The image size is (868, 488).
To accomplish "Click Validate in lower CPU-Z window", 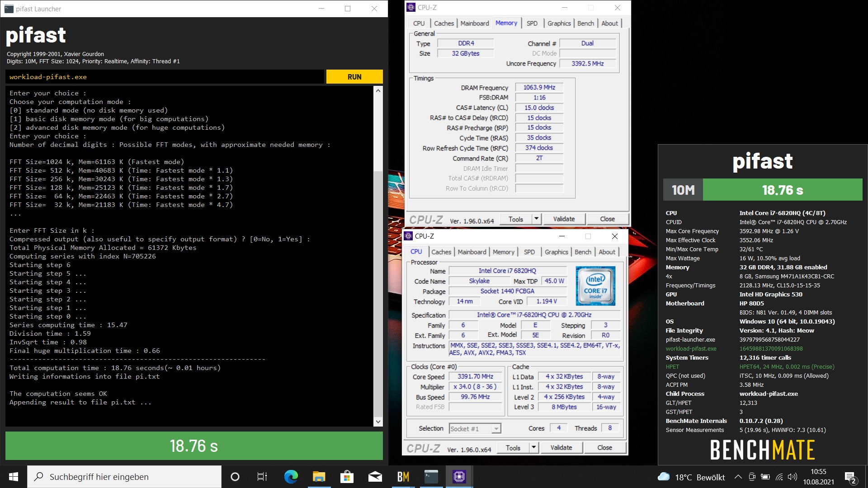I will pos(561,448).
